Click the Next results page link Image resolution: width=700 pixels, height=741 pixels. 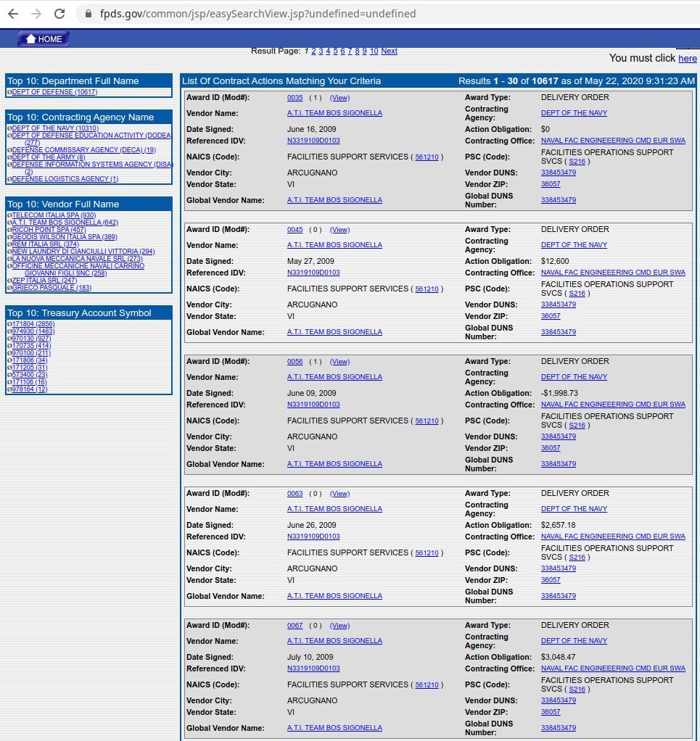click(389, 51)
